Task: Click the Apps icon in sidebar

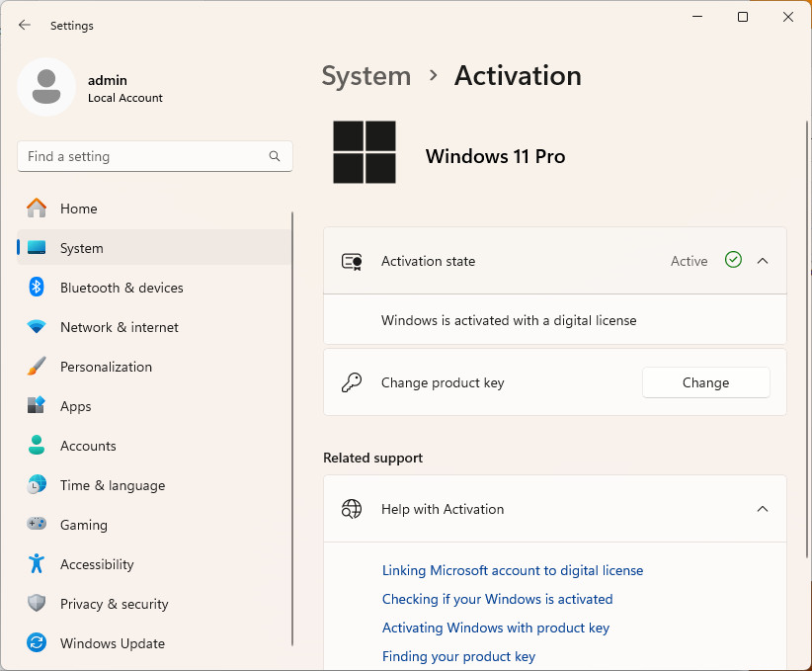Action: pyautogui.click(x=37, y=406)
